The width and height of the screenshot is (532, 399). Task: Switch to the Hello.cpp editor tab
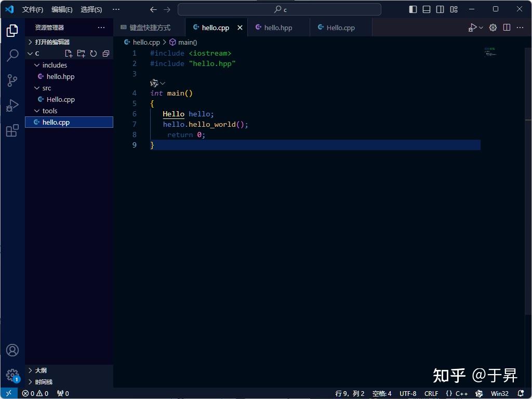[x=341, y=28]
